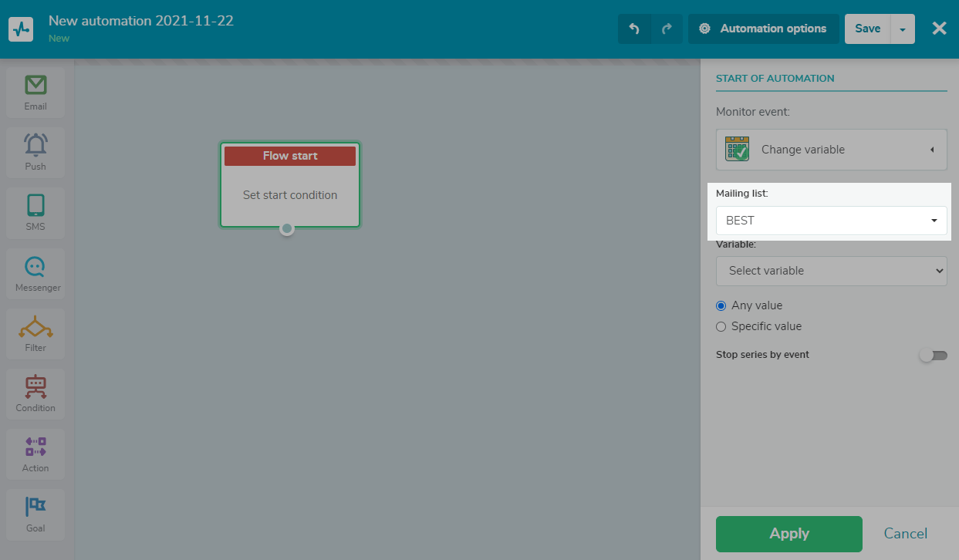This screenshot has height=560, width=959.
Task: Choose the Any value radio option
Action: [x=721, y=305]
